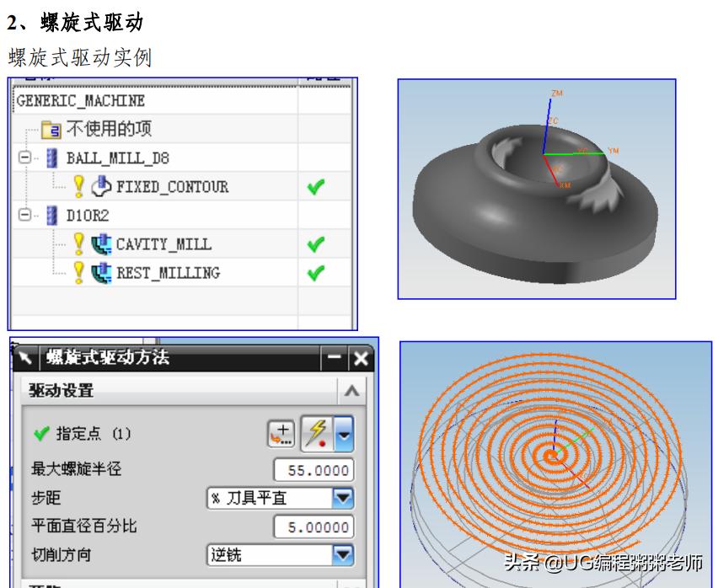
Task: Open the 切削方向 dropdown
Action: point(344,555)
